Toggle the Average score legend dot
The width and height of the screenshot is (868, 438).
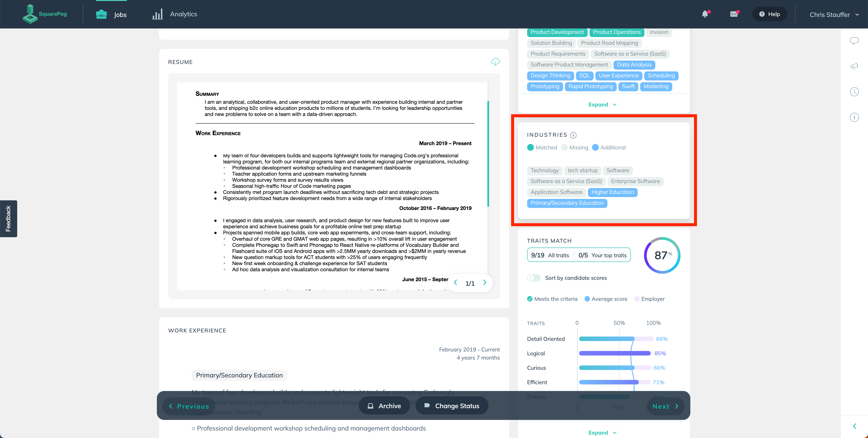(587, 299)
